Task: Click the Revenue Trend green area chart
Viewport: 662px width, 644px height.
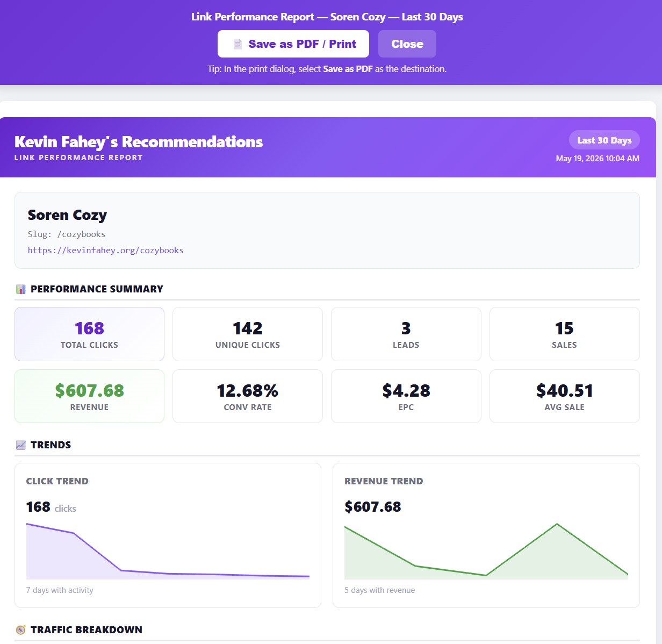Action: pyautogui.click(x=486, y=551)
